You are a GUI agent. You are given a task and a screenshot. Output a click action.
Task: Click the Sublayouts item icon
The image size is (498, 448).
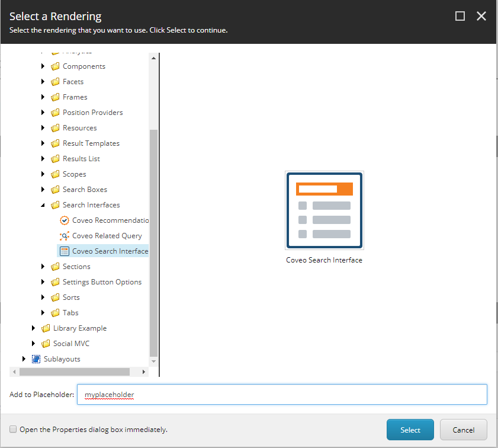click(37, 359)
